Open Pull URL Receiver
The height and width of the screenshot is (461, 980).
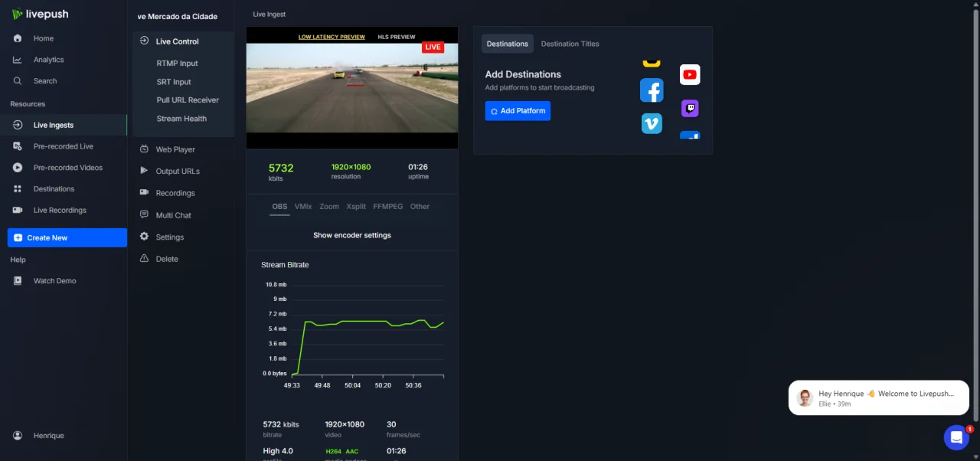[x=188, y=100]
